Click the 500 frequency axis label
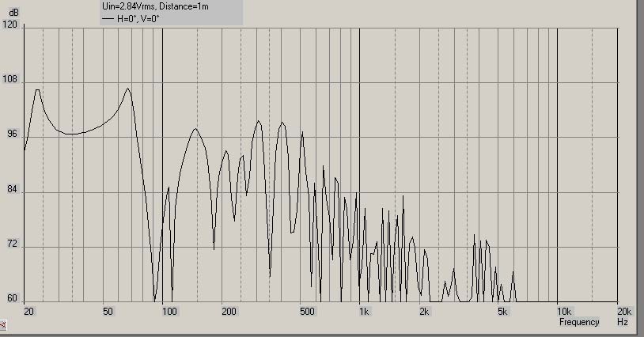 click(x=307, y=312)
